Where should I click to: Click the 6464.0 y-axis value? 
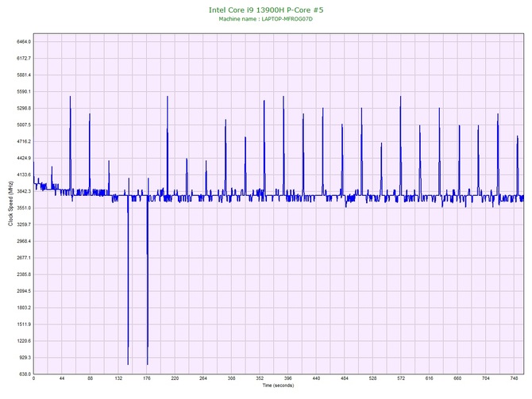coord(24,42)
